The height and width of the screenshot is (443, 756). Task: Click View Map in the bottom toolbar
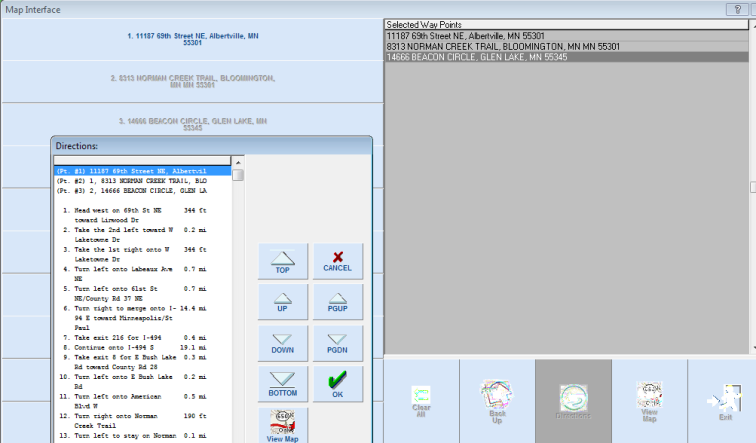649,401
